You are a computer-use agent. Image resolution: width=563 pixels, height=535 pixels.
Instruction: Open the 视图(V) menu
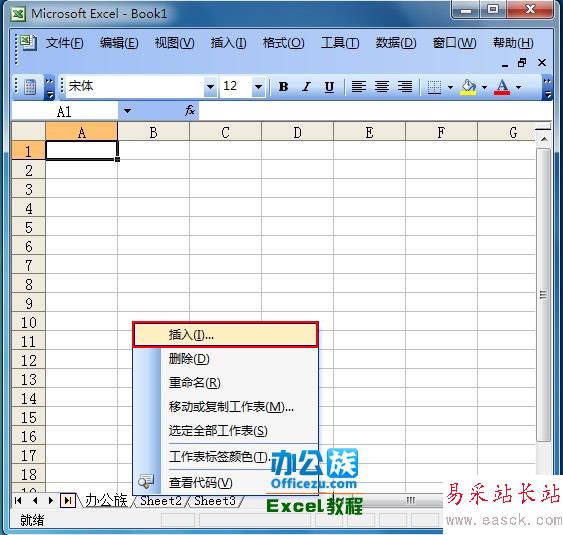click(174, 43)
